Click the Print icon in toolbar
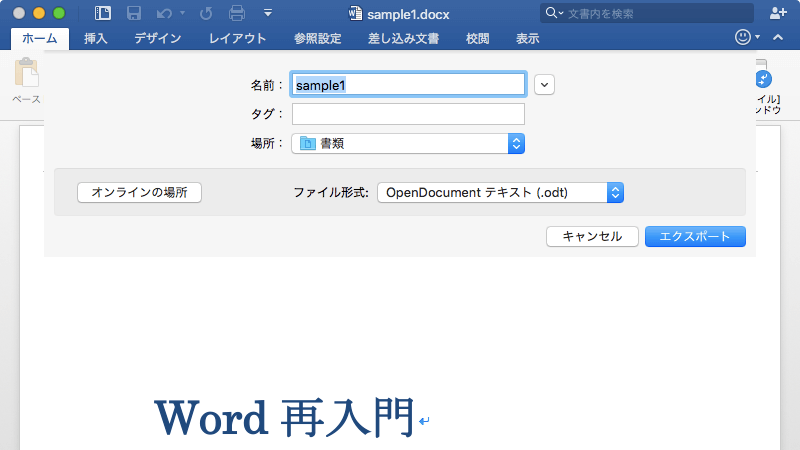This screenshot has height=450, width=800. pos(237,13)
